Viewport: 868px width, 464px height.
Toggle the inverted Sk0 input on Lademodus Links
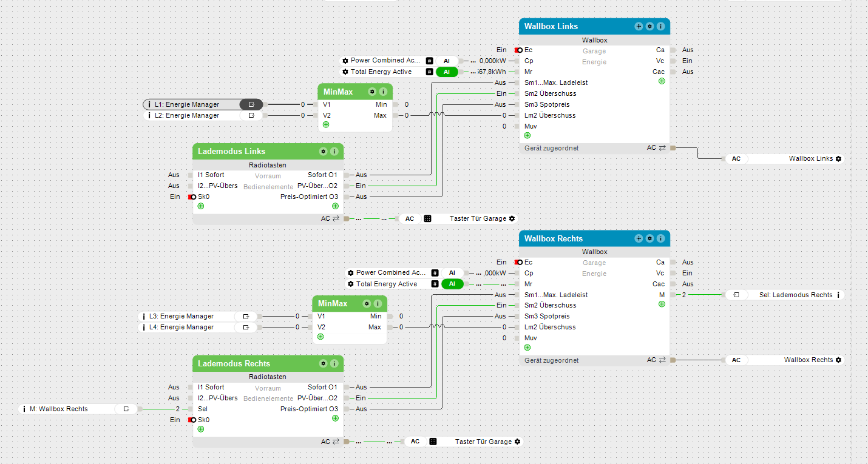click(192, 197)
